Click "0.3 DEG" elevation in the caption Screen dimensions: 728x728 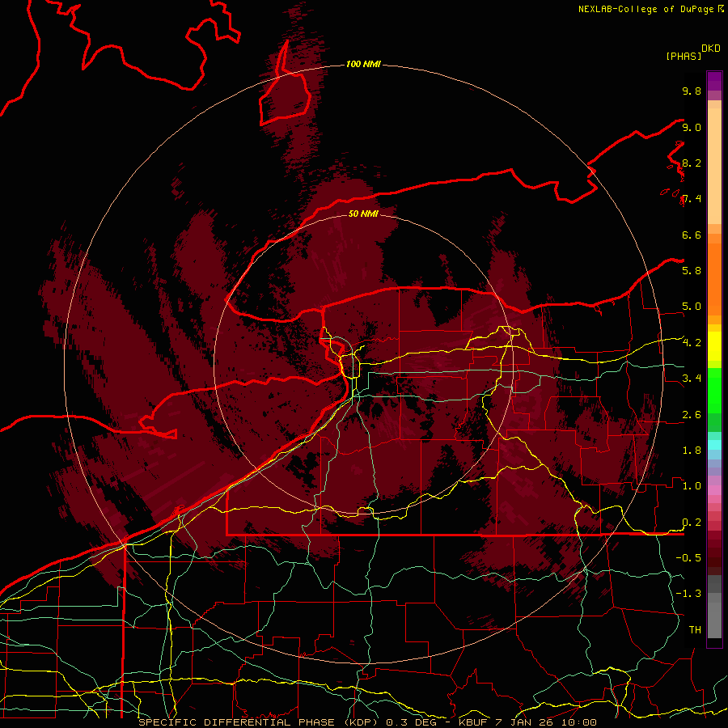tap(410, 722)
